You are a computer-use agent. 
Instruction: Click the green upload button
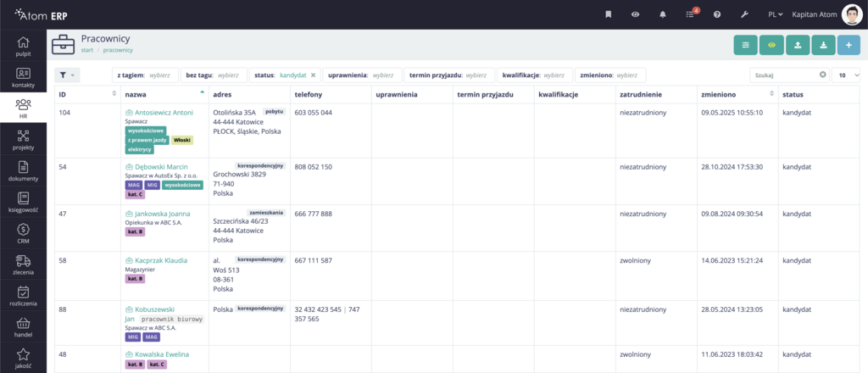click(x=798, y=45)
